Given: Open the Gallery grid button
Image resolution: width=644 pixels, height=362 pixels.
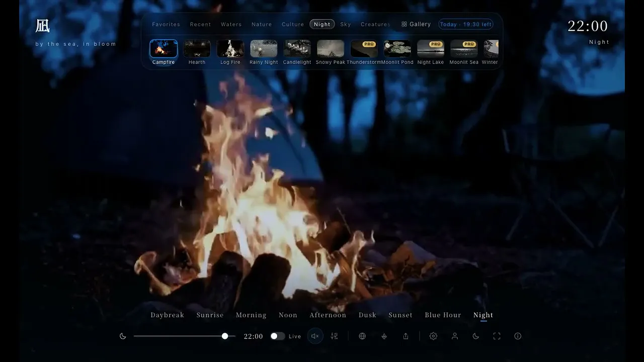Looking at the screenshot, I should [x=416, y=24].
